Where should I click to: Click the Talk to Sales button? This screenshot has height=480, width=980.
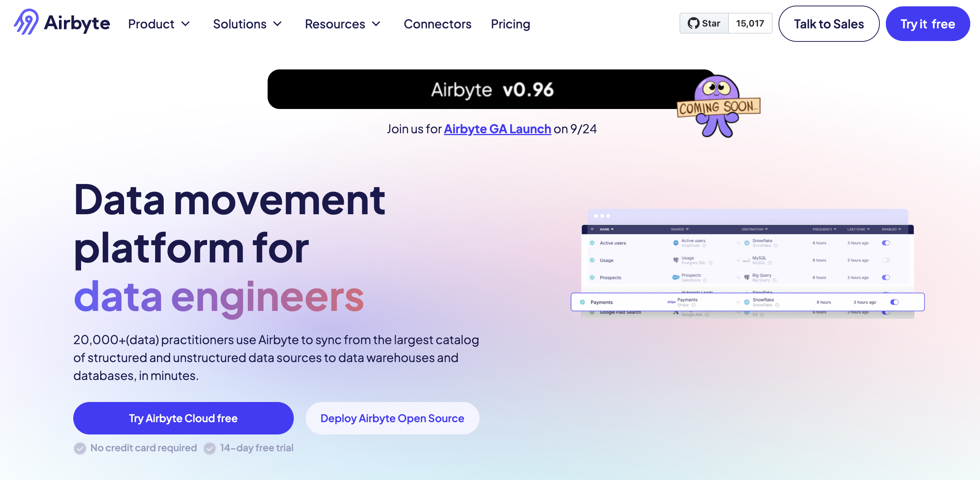(829, 24)
